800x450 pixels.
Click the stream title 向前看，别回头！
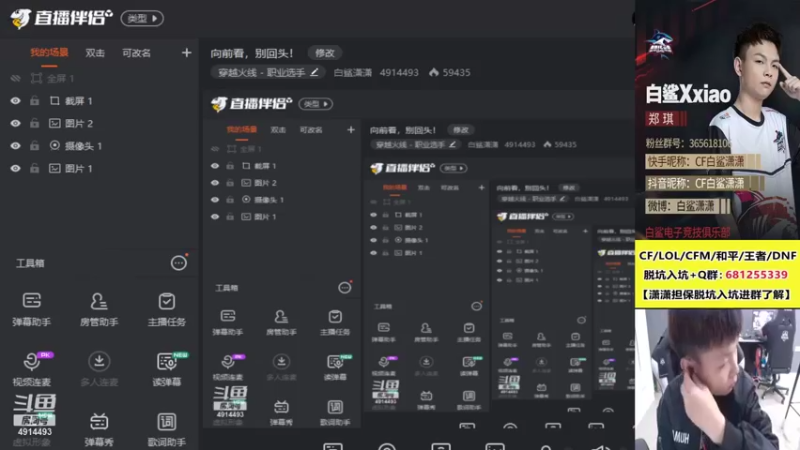(x=252, y=53)
